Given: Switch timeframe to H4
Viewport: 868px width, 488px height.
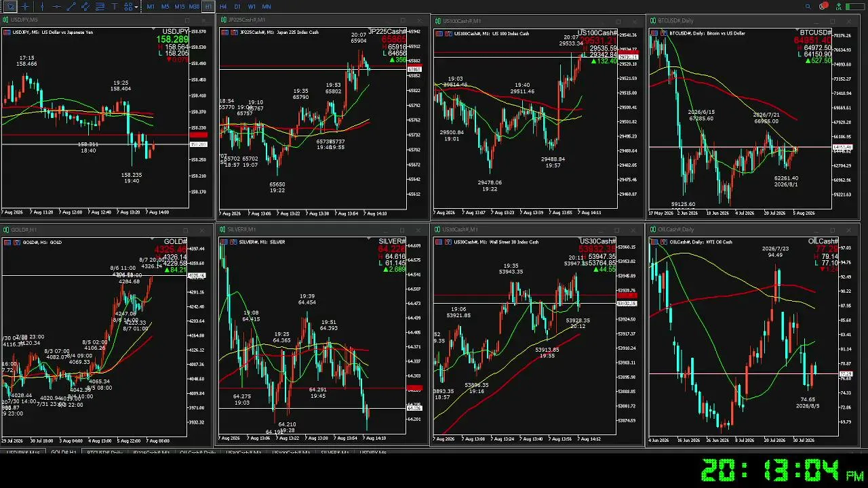Looking at the screenshot, I should click(223, 6).
